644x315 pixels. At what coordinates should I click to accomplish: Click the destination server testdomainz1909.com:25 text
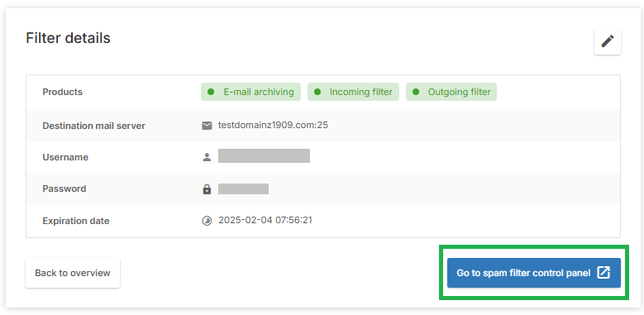coord(273,125)
